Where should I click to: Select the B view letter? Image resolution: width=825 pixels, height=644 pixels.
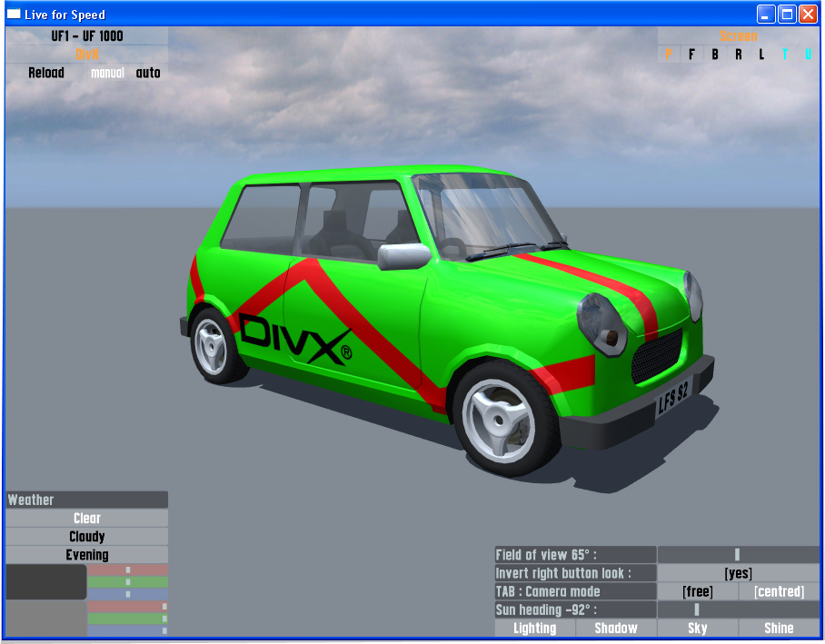point(715,54)
